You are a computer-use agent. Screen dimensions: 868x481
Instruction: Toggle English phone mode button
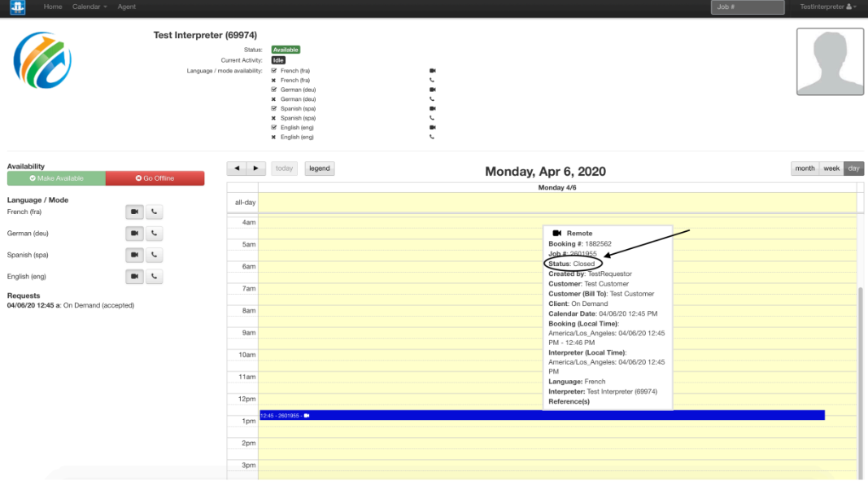tap(154, 277)
